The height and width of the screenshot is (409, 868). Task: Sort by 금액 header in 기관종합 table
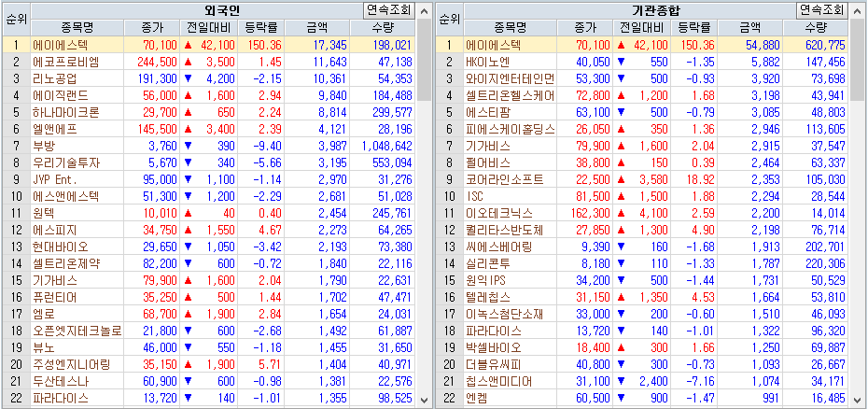[749, 28]
